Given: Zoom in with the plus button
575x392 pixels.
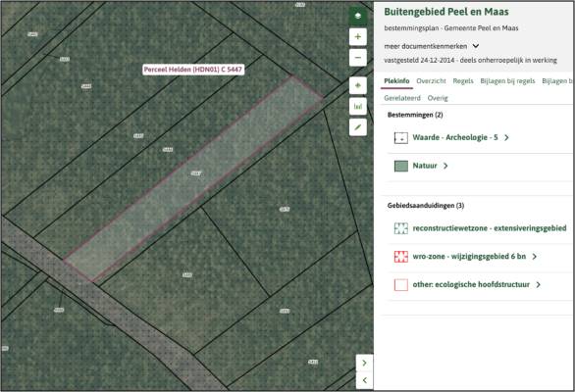Looking at the screenshot, I should pos(357,36).
